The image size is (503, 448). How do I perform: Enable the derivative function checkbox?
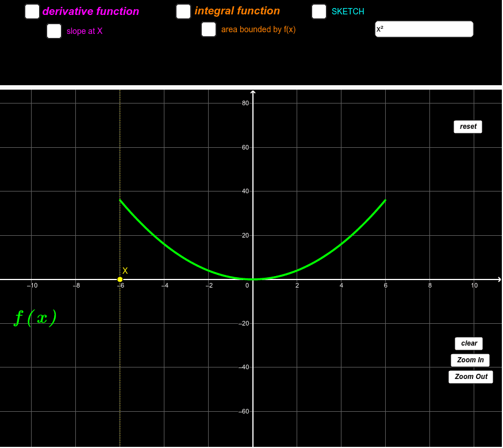(x=32, y=12)
